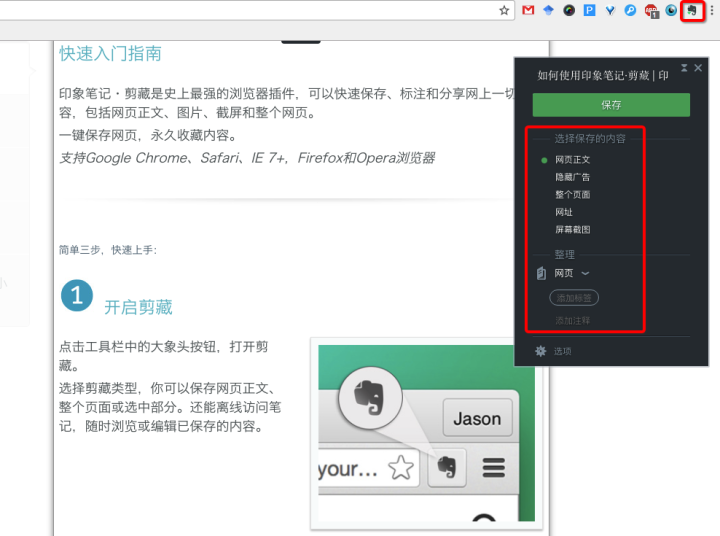Click the green 保存 button
This screenshot has height=536, width=720.
pyautogui.click(x=611, y=105)
